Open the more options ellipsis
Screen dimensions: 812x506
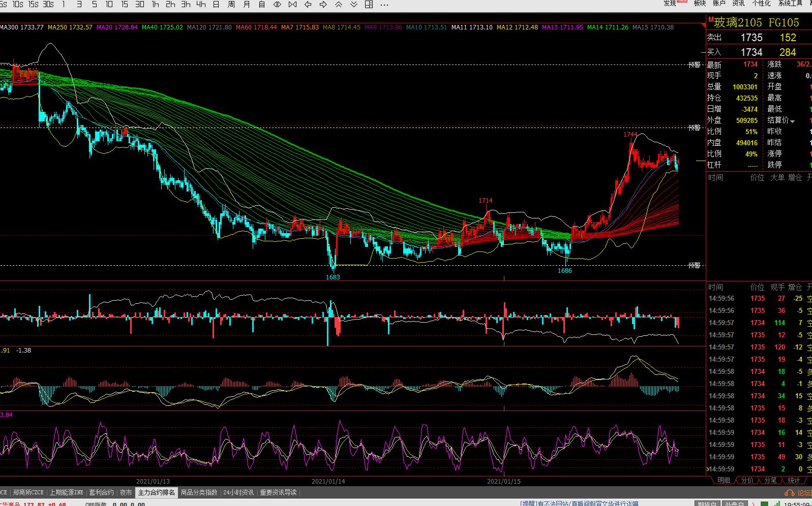384,5
